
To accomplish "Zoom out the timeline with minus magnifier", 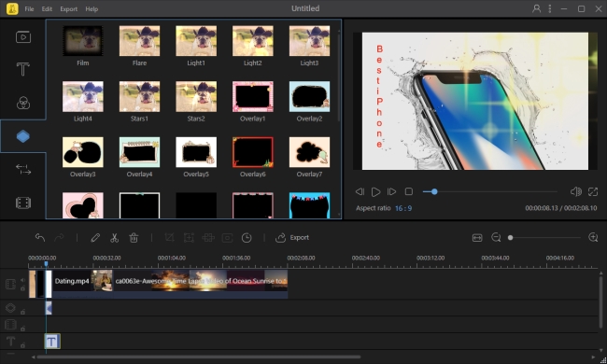I will coord(496,237).
